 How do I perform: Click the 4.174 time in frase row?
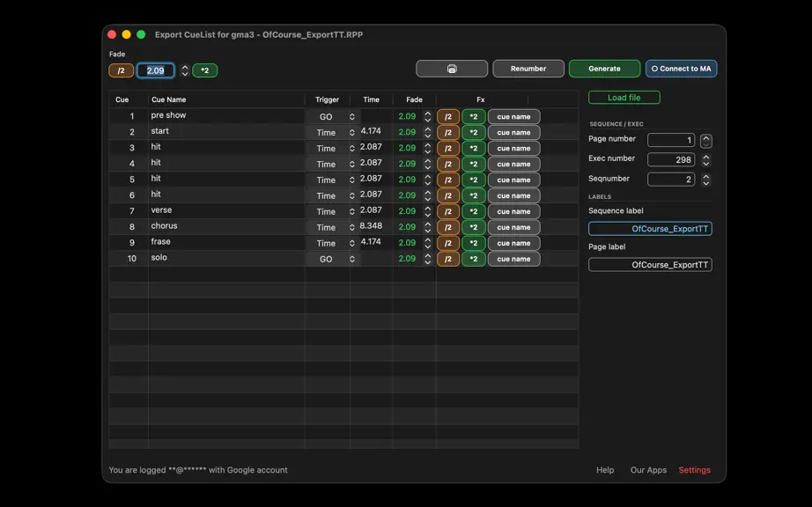(x=371, y=241)
